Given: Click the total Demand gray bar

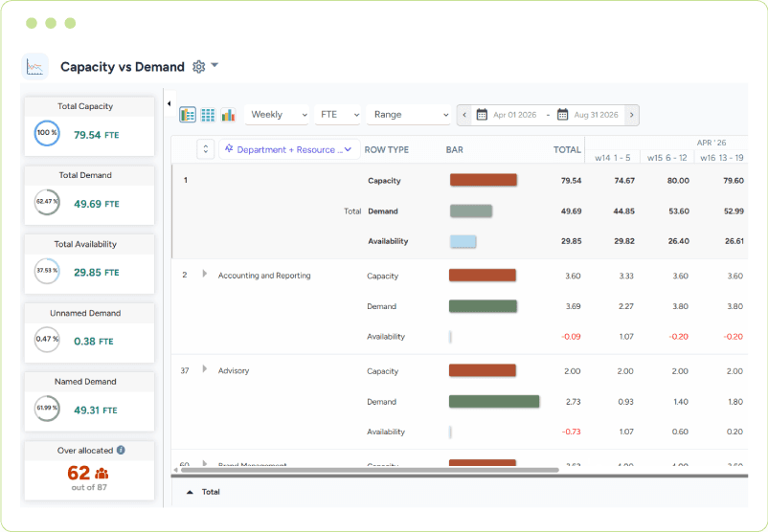Looking at the screenshot, I should click(471, 211).
